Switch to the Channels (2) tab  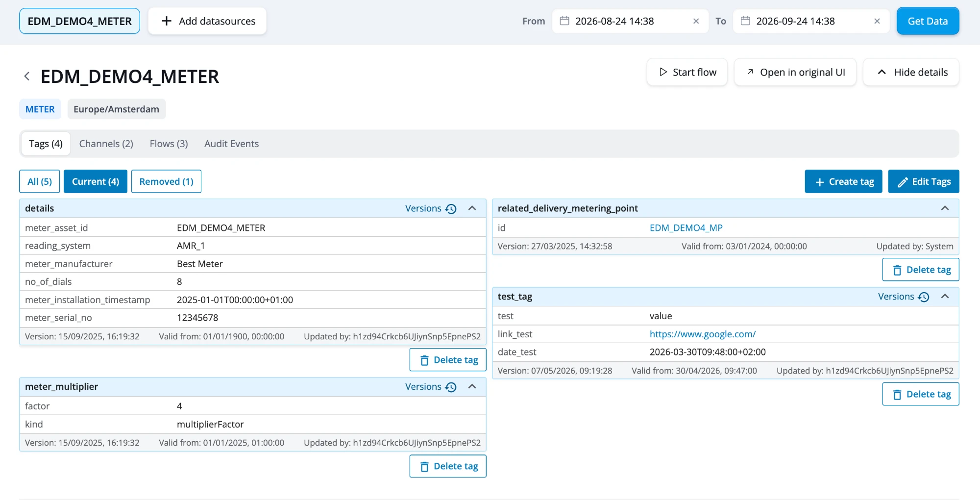106,144
